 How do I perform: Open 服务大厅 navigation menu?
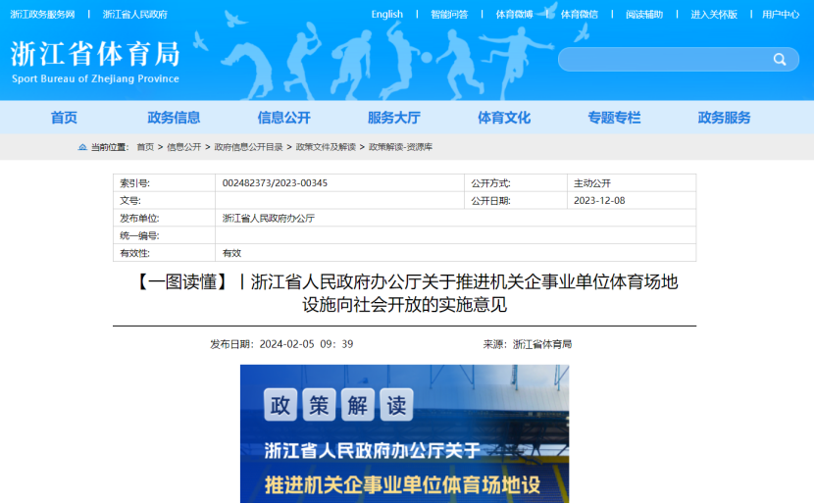click(x=393, y=118)
